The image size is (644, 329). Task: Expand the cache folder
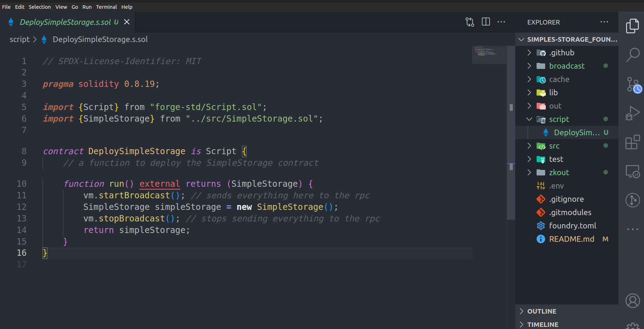pos(529,79)
